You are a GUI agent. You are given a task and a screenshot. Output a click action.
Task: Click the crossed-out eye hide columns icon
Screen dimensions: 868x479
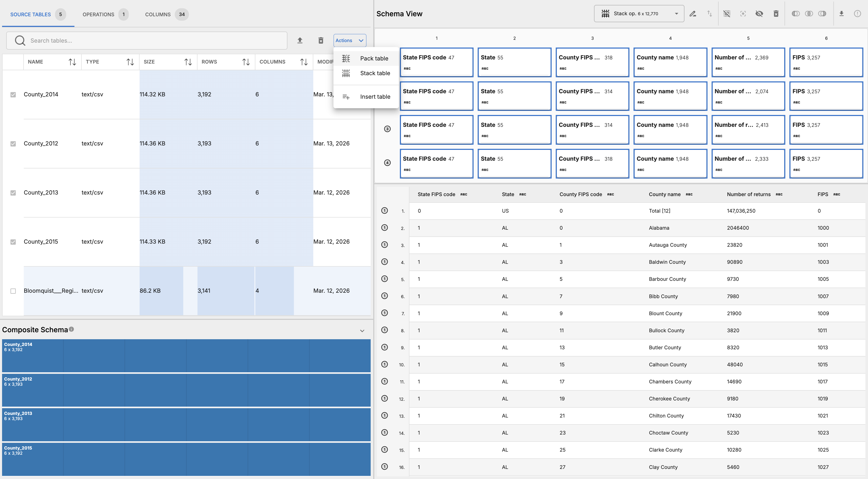[x=759, y=14]
